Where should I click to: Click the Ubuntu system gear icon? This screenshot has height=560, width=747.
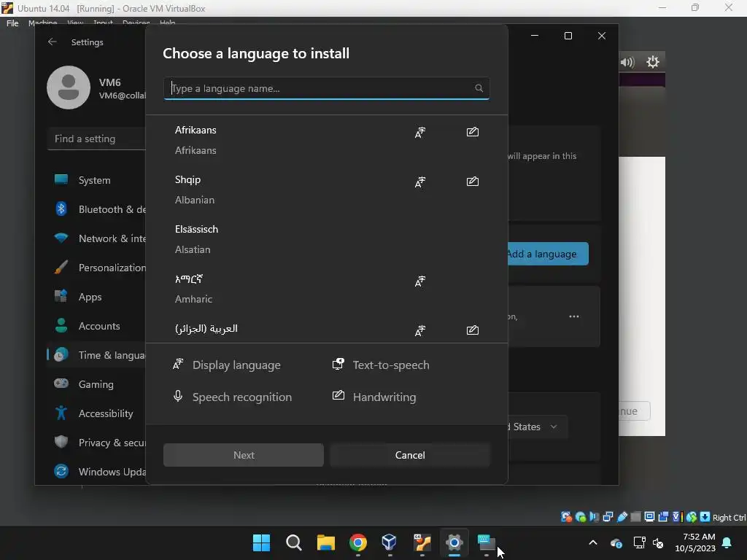653,62
